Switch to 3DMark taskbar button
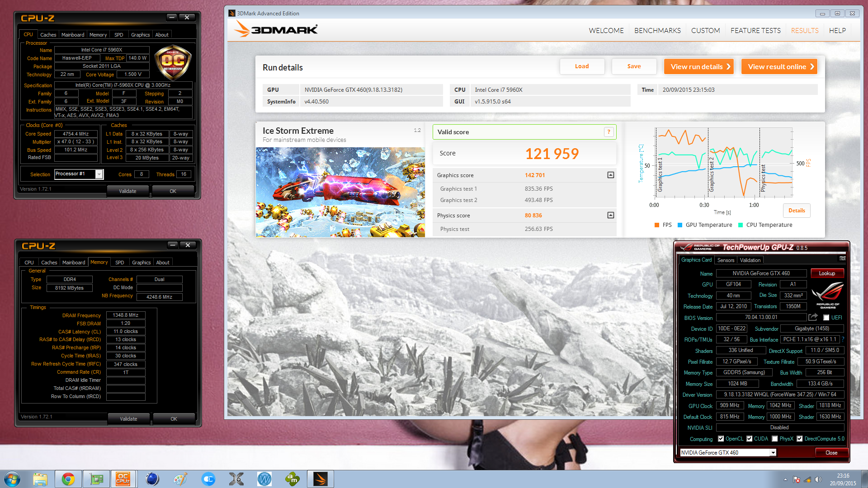The height and width of the screenshot is (488, 868). (321, 479)
